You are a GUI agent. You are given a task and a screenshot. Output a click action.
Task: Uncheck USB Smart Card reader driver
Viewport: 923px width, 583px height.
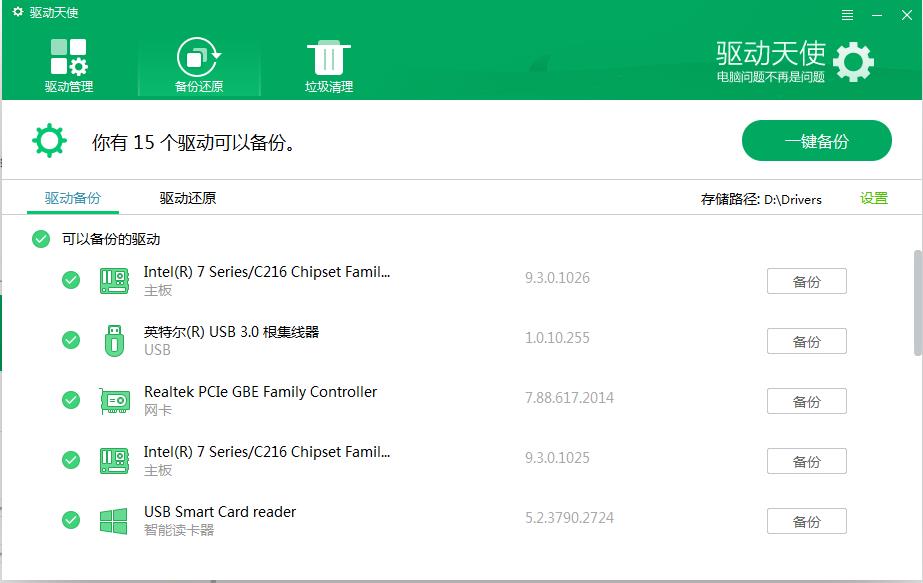point(71,520)
